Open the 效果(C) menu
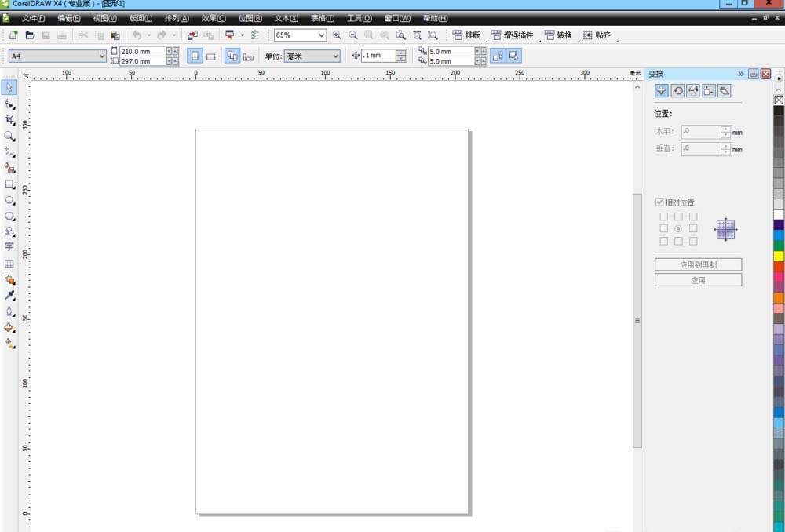This screenshot has width=785, height=532. pyautogui.click(x=214, y=18)
